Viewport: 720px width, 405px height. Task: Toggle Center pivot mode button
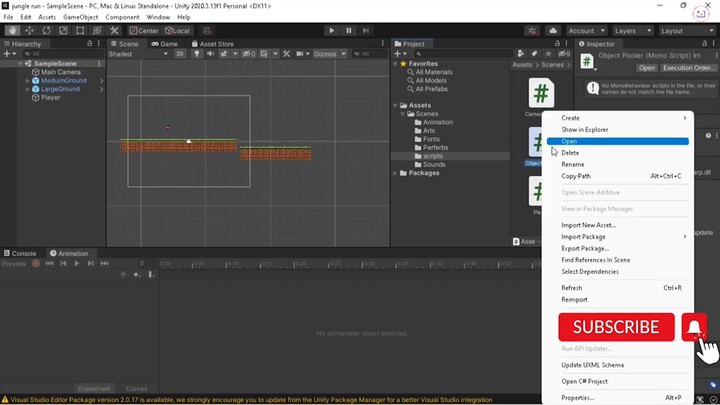[145, 31]
